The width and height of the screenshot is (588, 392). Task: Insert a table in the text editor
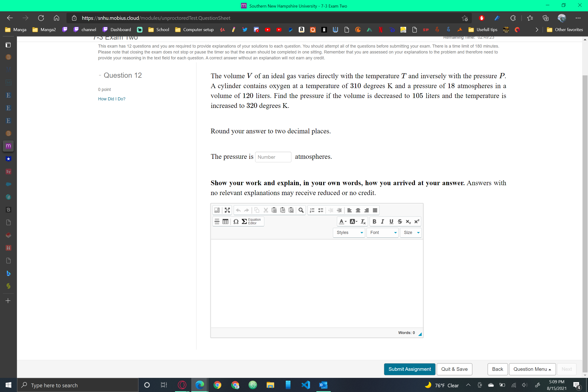225,221
